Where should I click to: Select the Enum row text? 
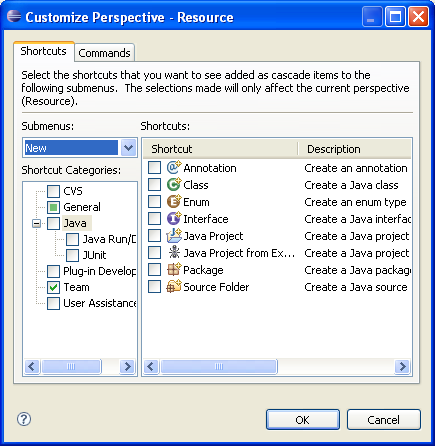pos(196,202)
